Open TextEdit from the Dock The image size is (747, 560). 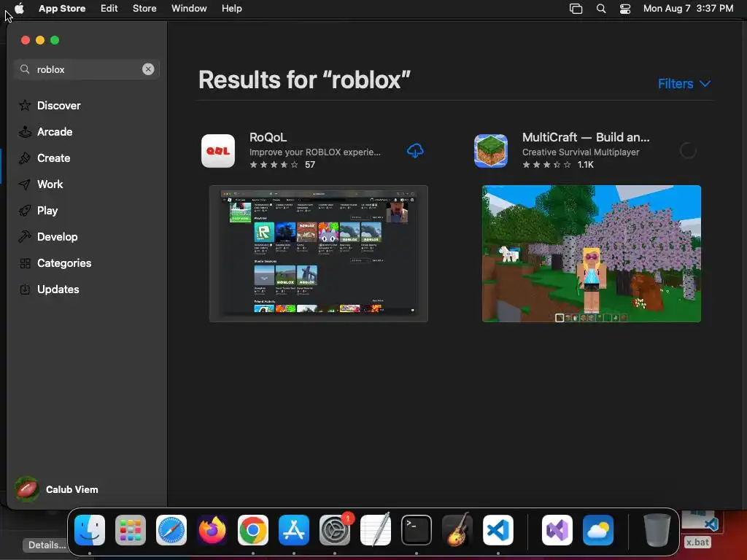click(x=376, y=530)
